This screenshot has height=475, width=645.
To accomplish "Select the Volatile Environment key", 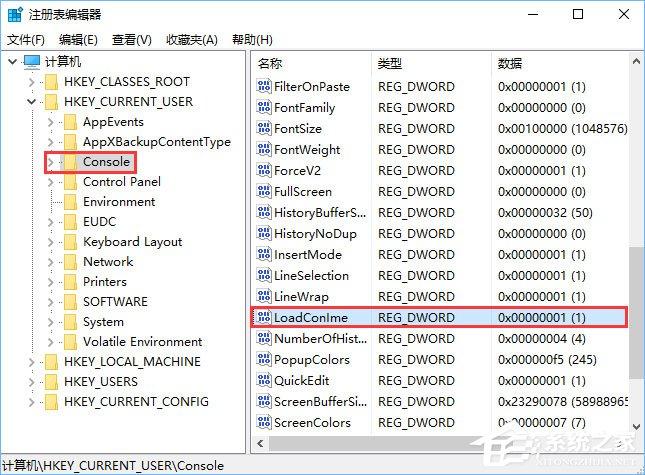I will 142,342.
